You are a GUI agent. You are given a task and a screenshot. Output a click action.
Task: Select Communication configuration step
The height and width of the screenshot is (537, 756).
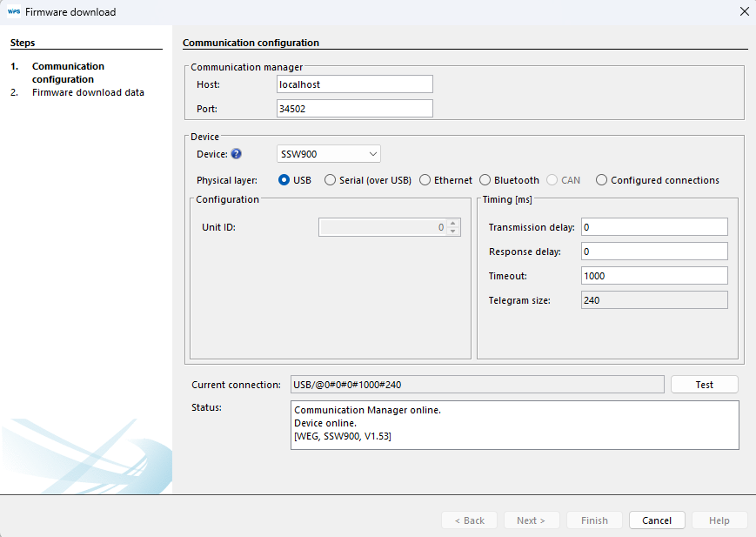coord(68,72)
